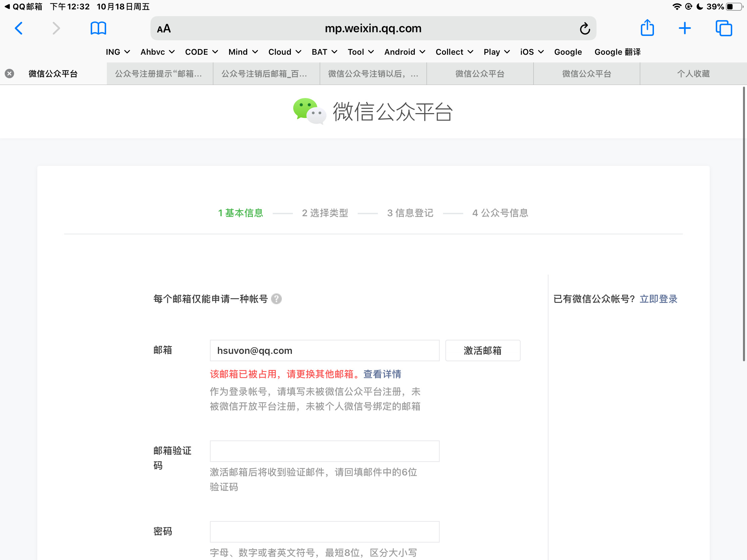Switch to 公众号注册提示 tab
This screenshot has width=747, height=560.
(159, 74)
